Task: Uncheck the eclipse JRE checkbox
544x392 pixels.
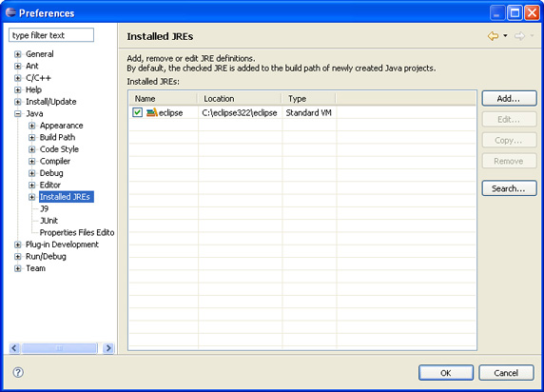Action: pyautogui.click(x=137, y=112)
